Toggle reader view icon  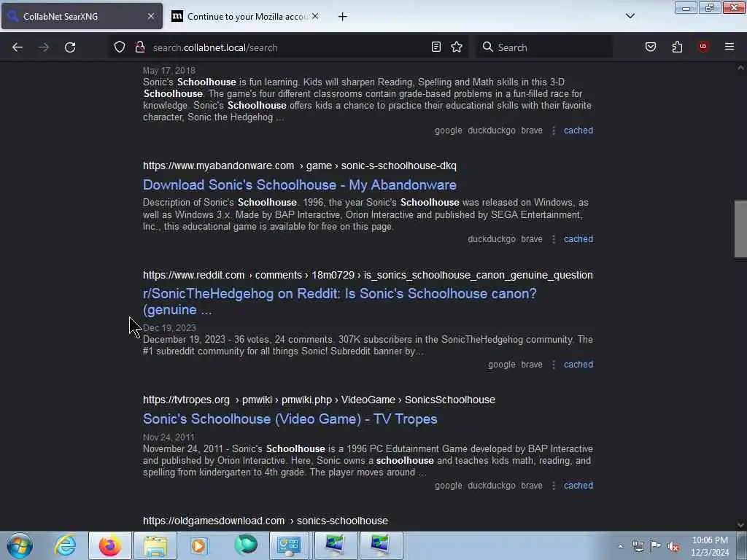(x=436, y=47)
